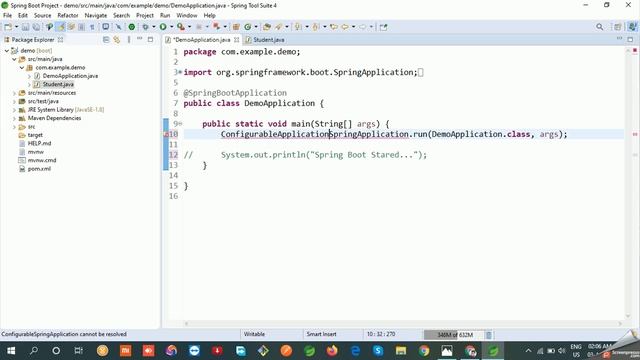Open Firefox from the taskbar
The width and height of the screenshot is (640, 360).
click(332, 351)
